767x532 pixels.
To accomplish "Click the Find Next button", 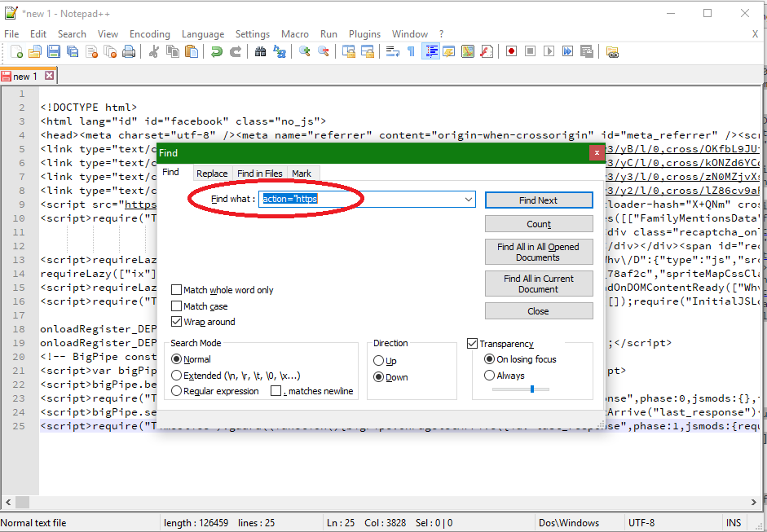I will pos(539,200).
